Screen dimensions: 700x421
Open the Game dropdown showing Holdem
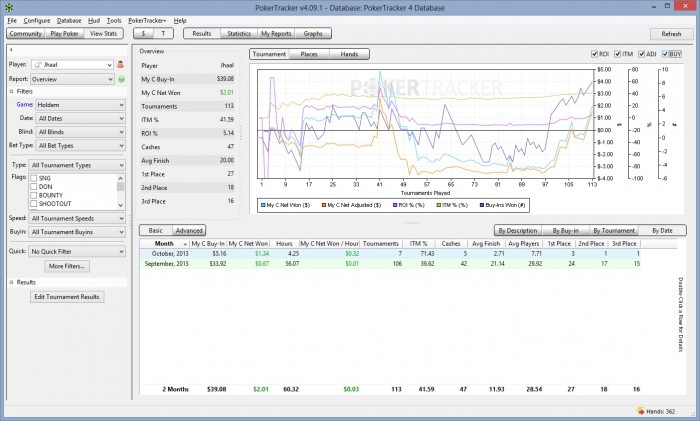pos(80,103)
